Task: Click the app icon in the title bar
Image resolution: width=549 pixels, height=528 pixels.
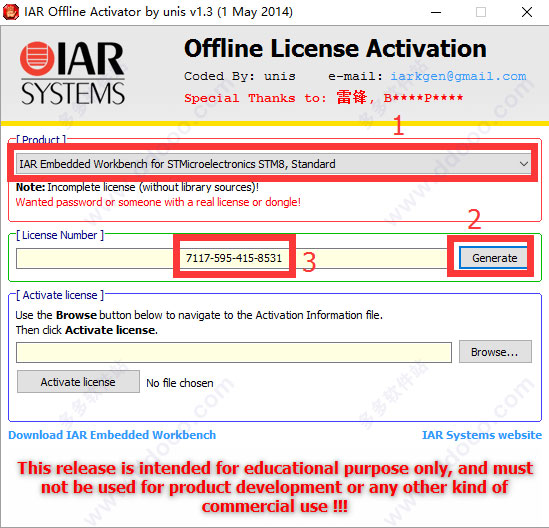Action: [11, 12]
